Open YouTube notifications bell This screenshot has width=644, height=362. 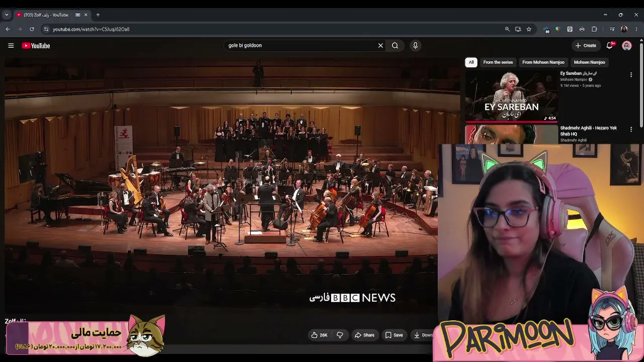[609, 46]
